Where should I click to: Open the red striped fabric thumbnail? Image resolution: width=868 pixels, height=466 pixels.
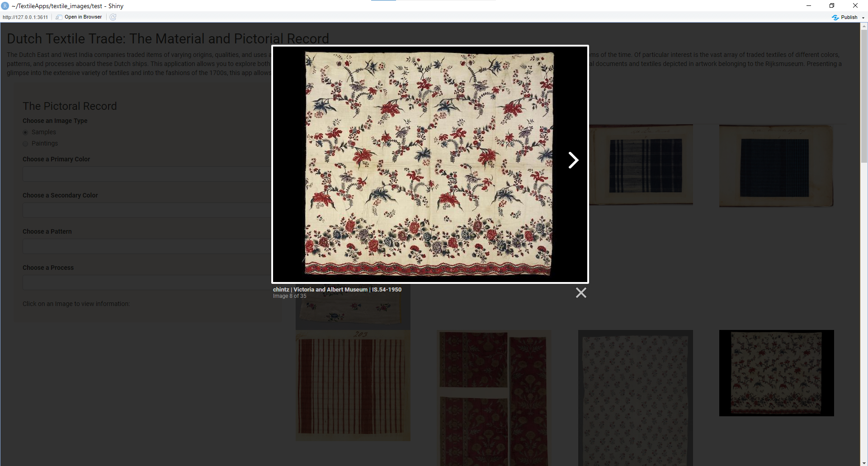pyautogui.click(x=353, y=386)
